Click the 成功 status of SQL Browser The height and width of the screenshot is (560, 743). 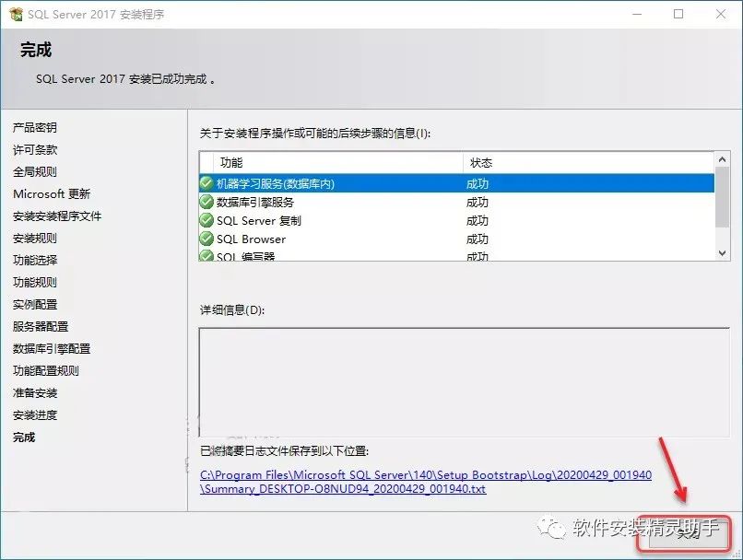478,239
